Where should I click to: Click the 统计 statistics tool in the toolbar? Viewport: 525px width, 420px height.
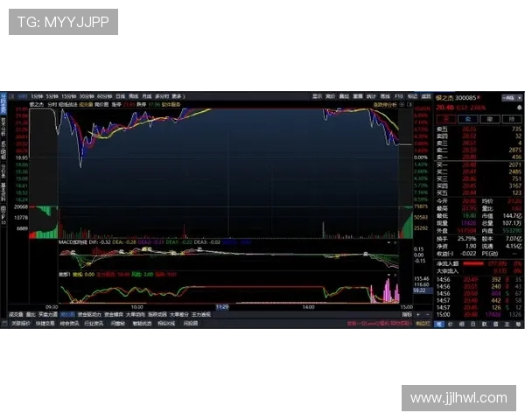[x=370, y=96]
